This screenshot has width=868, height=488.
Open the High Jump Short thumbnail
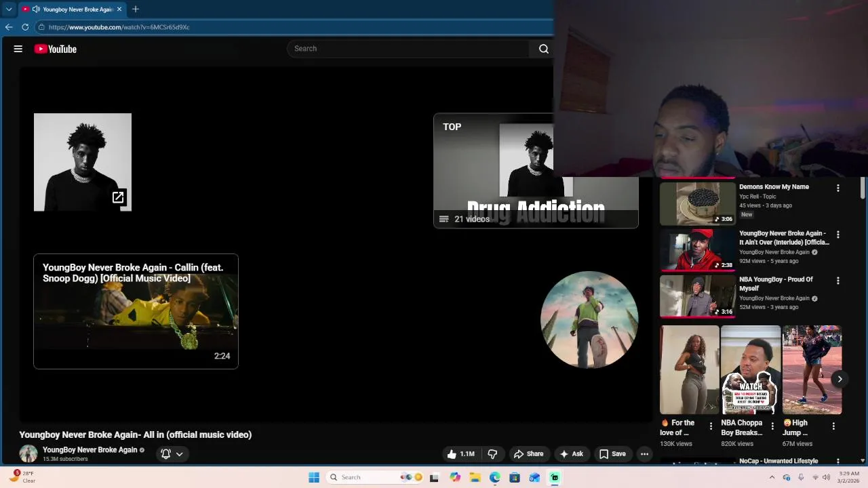click(812, 370)
